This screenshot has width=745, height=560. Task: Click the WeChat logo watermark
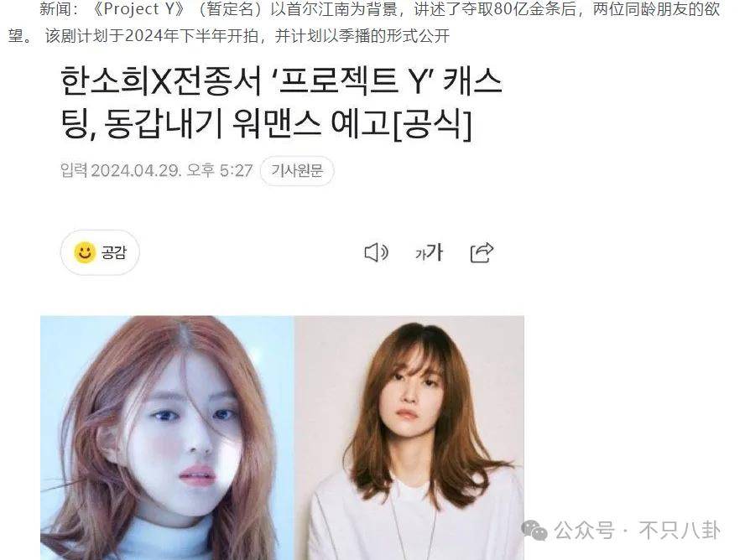pos(534,530)
